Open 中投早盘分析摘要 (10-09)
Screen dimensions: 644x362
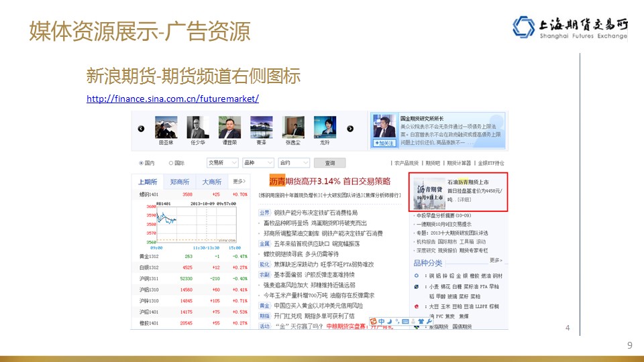pos(443,215)
